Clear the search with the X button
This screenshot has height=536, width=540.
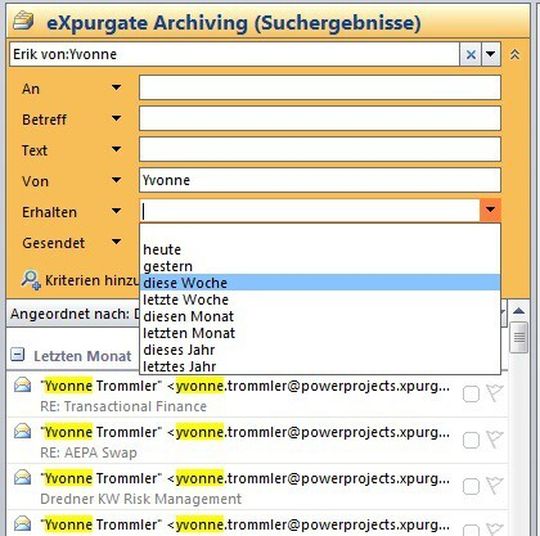471,54
